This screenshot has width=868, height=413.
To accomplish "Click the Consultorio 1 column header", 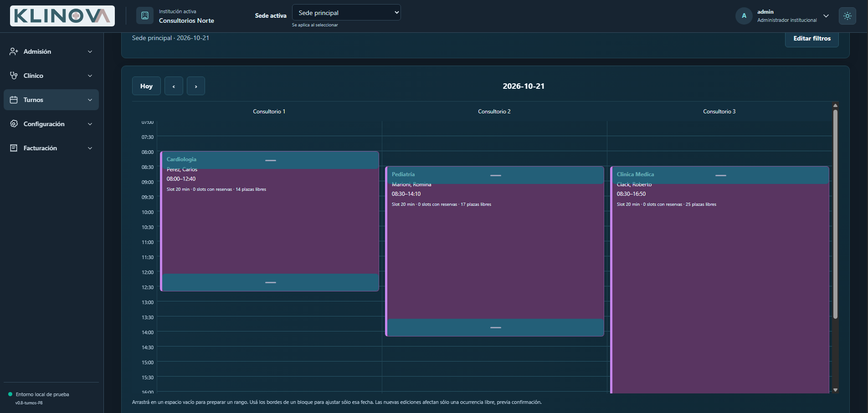I will (x=269, y=112).
